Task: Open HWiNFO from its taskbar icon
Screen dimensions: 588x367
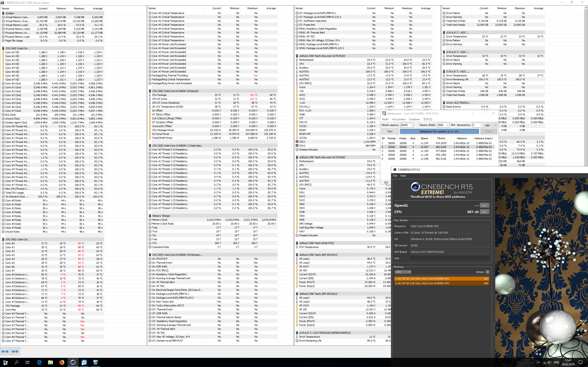Action: coord(95,362)
